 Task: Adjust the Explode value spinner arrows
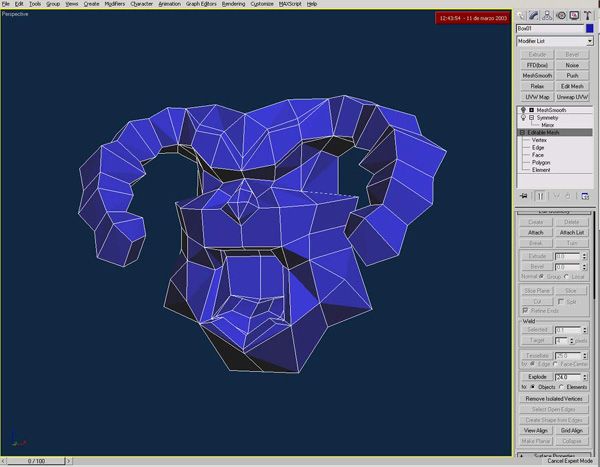click(585, 377)
